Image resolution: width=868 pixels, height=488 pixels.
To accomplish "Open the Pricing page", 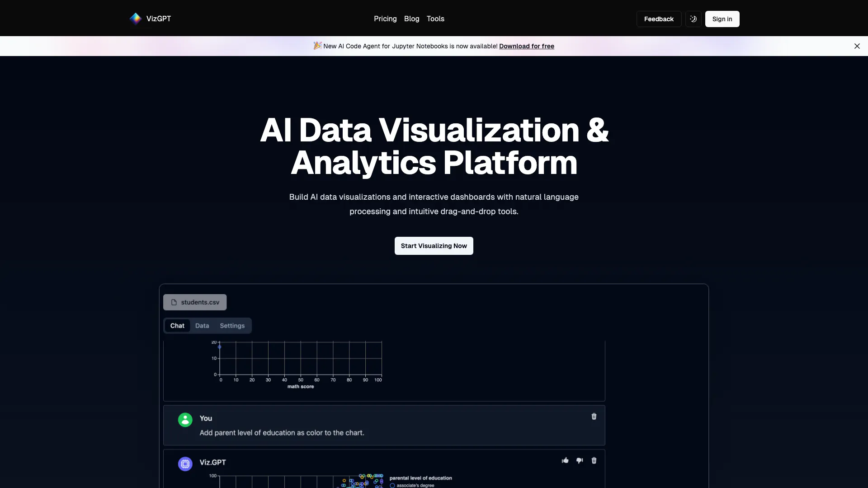I will pyautogui.click(x=385, y=19).
